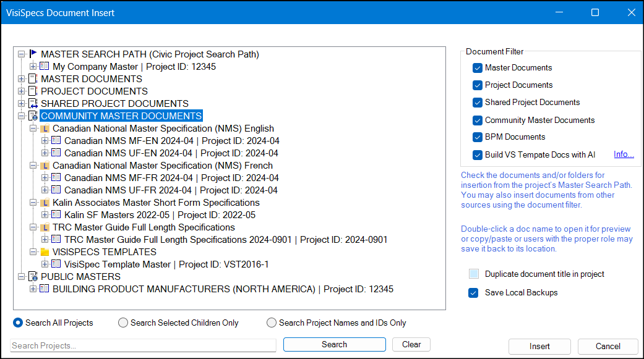Expand the PROJECT DOCUMENTS tree node
Image resolution: width=644 pixels, height=359 pixels.
22,91
